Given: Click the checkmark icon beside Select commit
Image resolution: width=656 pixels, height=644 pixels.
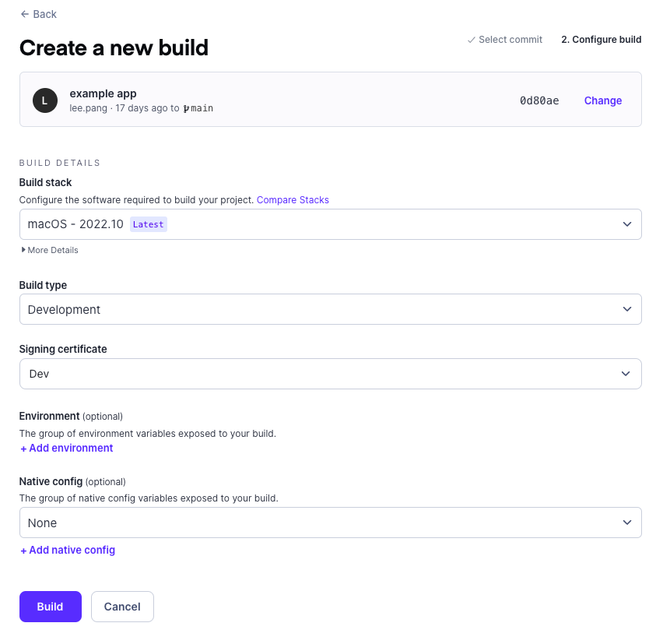Looking at the screenshot, I should (x=472, y=40).
